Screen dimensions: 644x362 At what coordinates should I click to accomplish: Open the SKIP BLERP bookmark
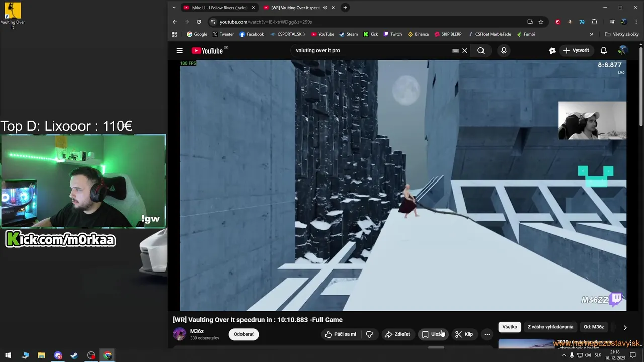tap(447, 34)
